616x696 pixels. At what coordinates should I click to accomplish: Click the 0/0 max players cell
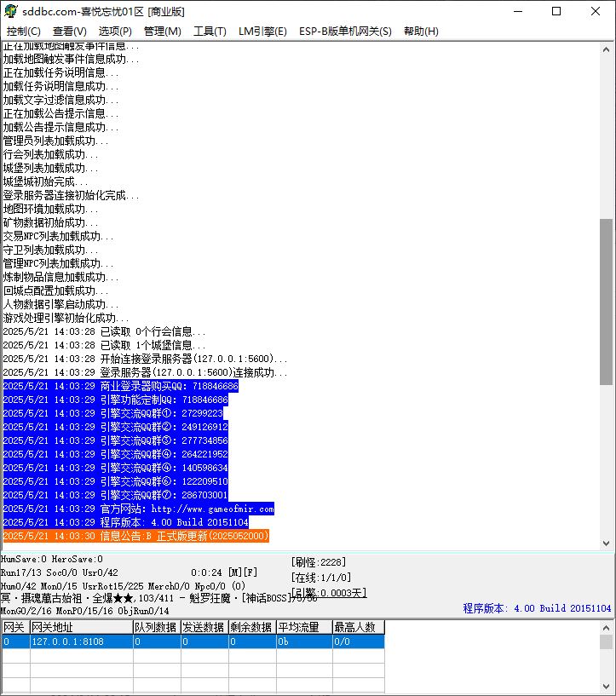[358, 641]
